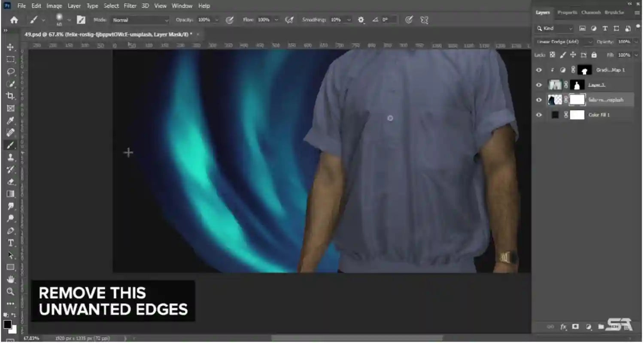Select the Clone Stamp tool
This screenshot has width=644, height=343.
[11, 157]
